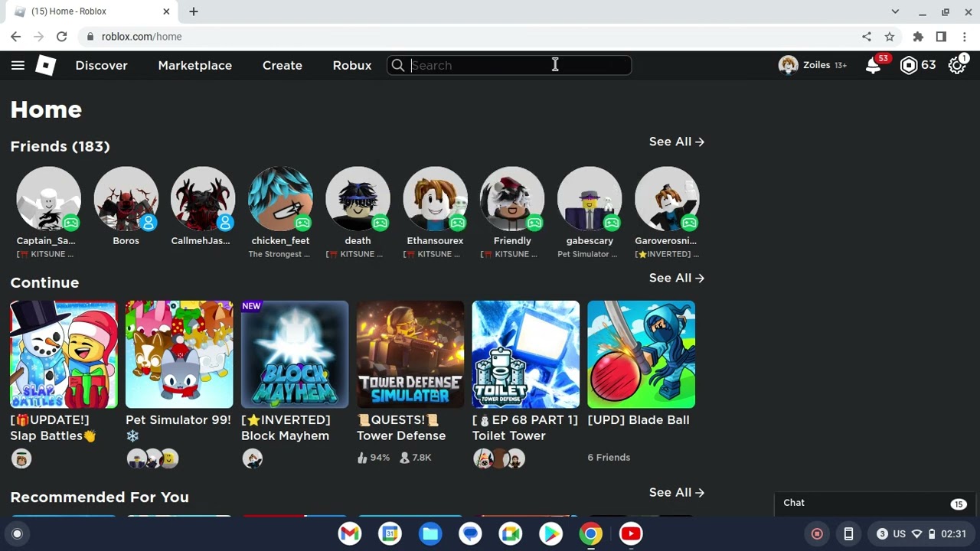Open the notifications bell
The width and height of the screenshot is (980, 551).
[x=873, y=66]
